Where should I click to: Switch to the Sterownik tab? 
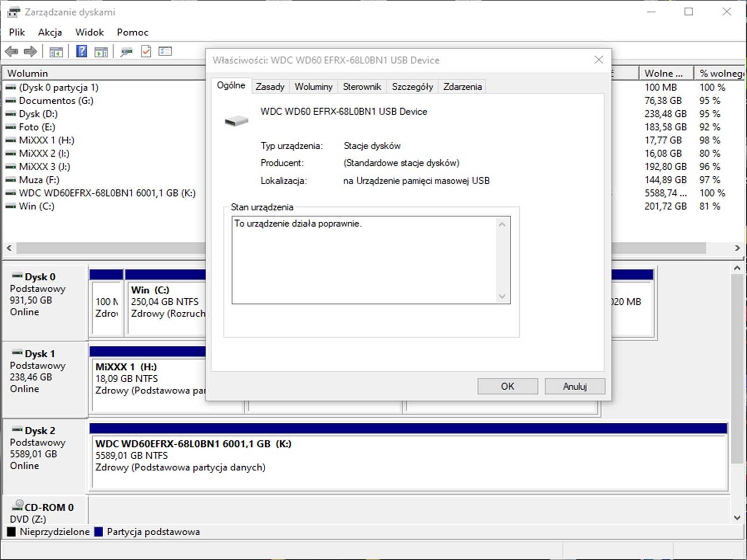click(362, 87)
